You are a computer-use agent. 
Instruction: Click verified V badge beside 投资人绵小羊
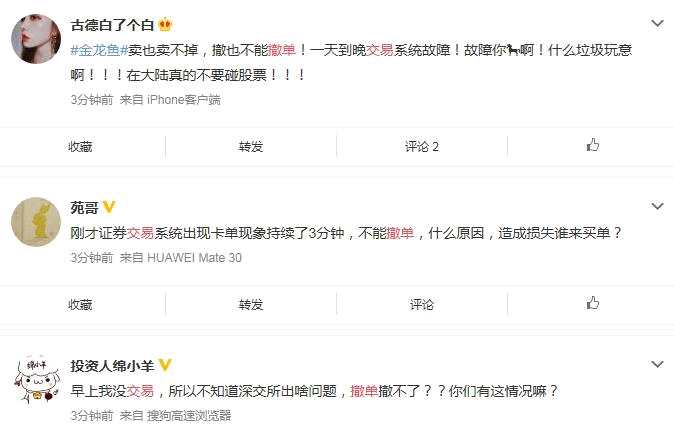point(165,365)
